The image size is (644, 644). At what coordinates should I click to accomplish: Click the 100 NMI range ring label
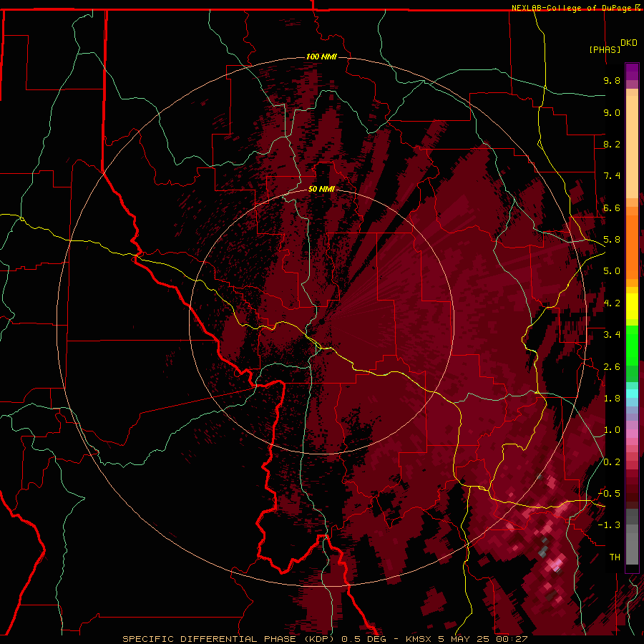click(321, 57)
